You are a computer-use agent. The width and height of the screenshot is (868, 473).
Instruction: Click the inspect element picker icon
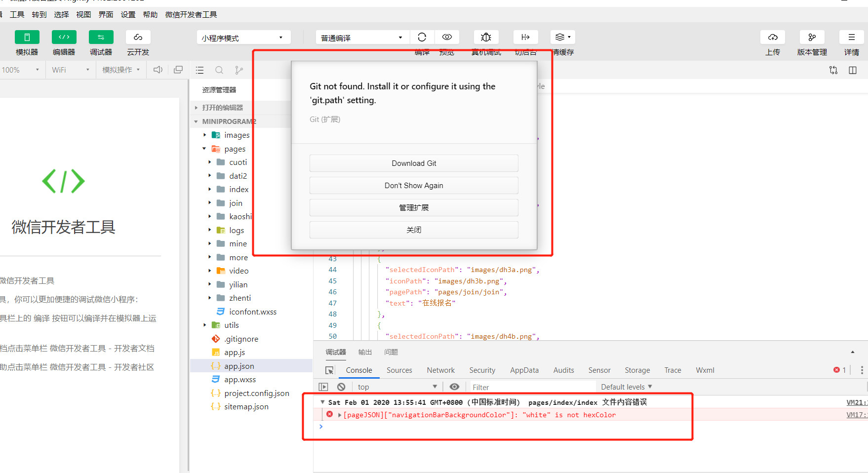[x=329, y=370]
